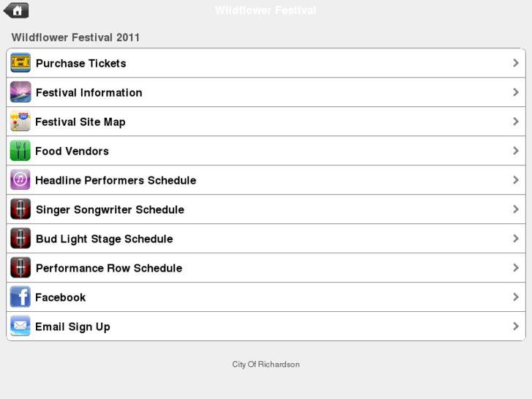
Task: Click the Festival Information icon
Action: (x=20, y=92)
